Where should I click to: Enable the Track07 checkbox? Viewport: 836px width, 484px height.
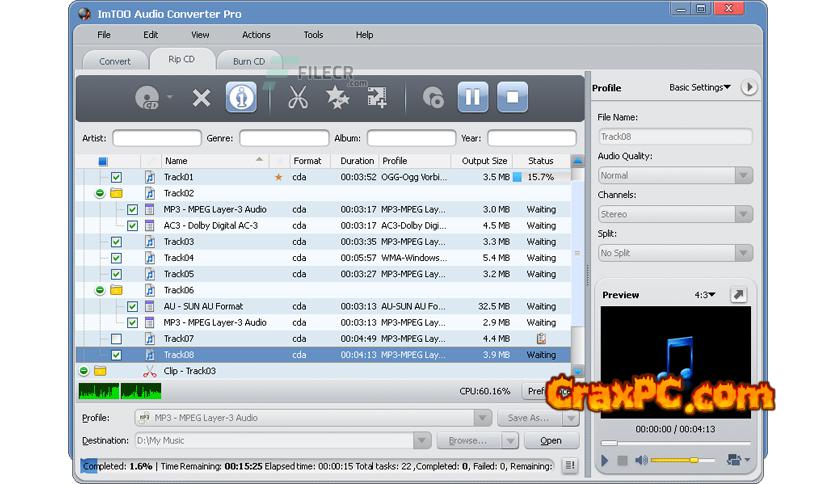point(116,339)
